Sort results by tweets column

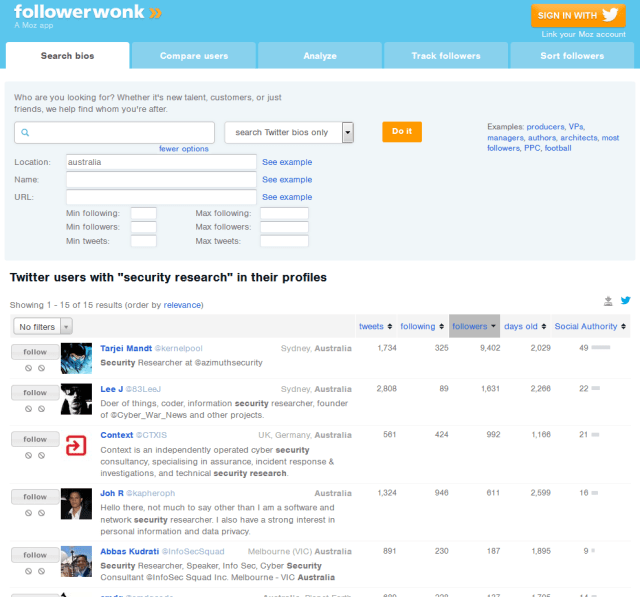[376, 326]
